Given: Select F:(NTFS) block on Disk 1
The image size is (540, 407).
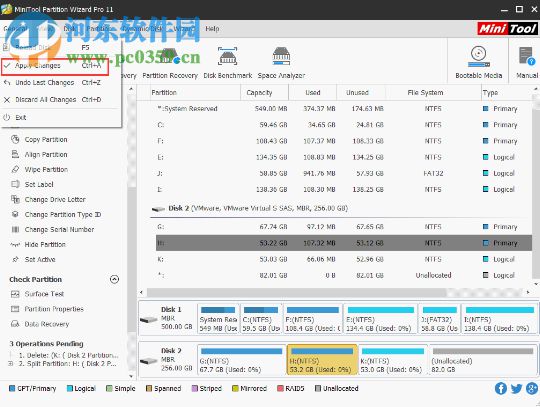Looking at the screenshot, I should point(313,319).
